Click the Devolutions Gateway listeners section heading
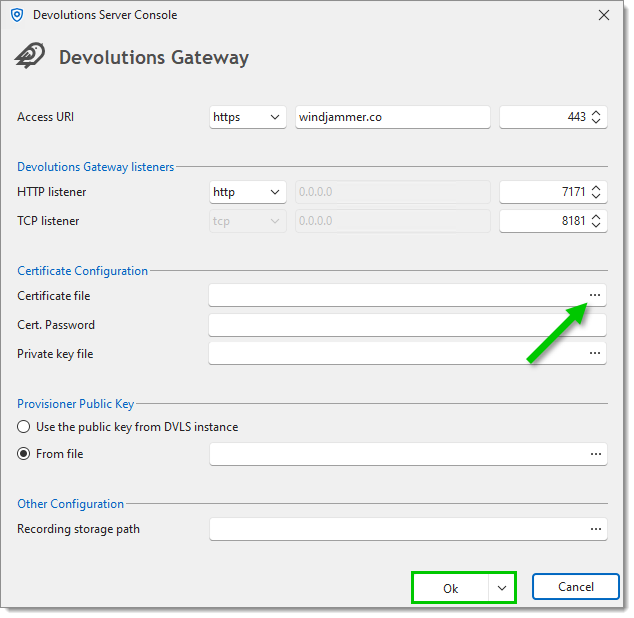This screenshot has height=618, width=634. [95, 167]
